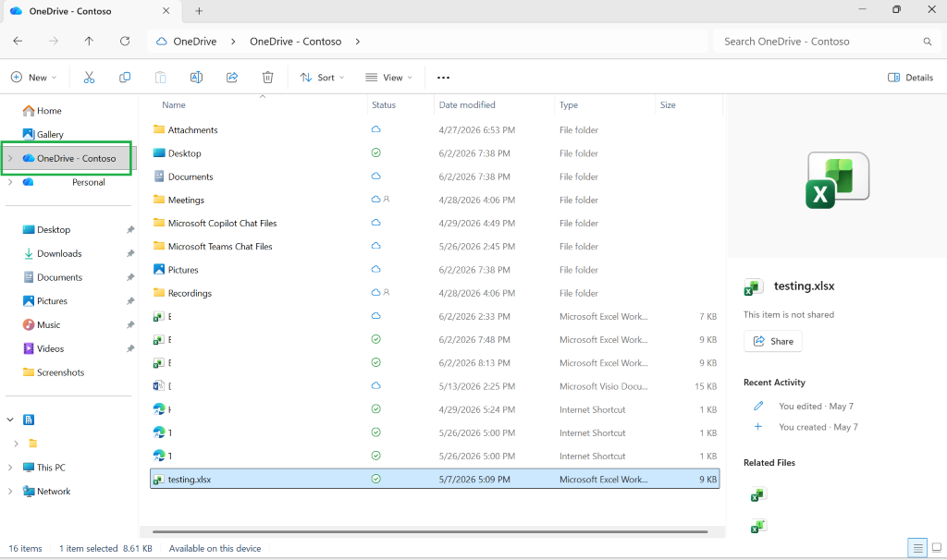Image resolution: width=947 pixels, height=560 pixels.
Task: Refresh the current folder view
Action: [125, 41]
